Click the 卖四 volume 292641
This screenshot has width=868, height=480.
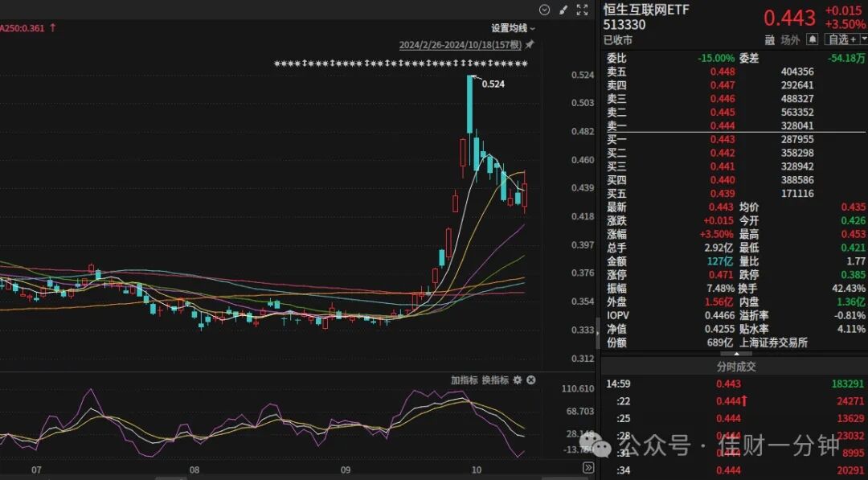797,85
